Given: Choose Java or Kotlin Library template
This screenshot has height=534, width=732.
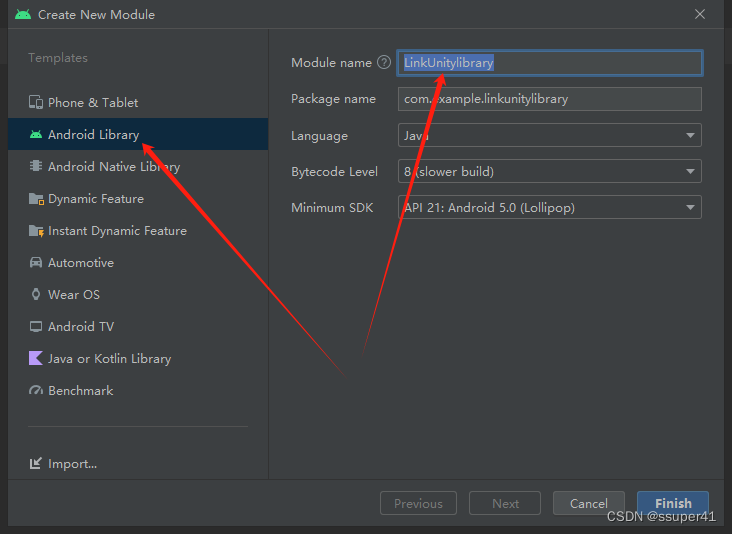Looking at the screenshot, I should [x=138, y=358].
